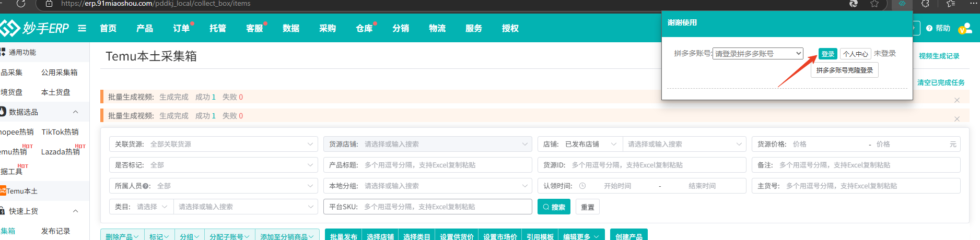This screenshot has height=240, width=980.
Task: Click 拼多多账号克隆登录 button
Action: click(845, 70)
